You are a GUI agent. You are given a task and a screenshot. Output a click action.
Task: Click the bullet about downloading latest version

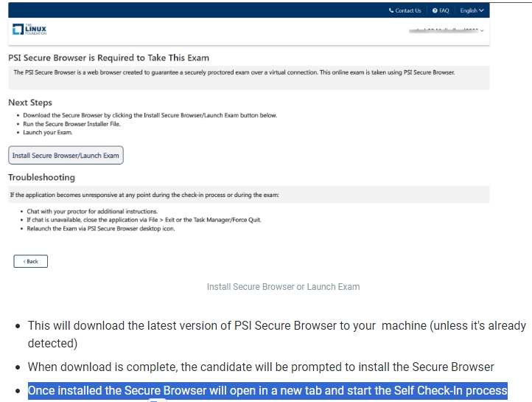(x=276, y=334)
